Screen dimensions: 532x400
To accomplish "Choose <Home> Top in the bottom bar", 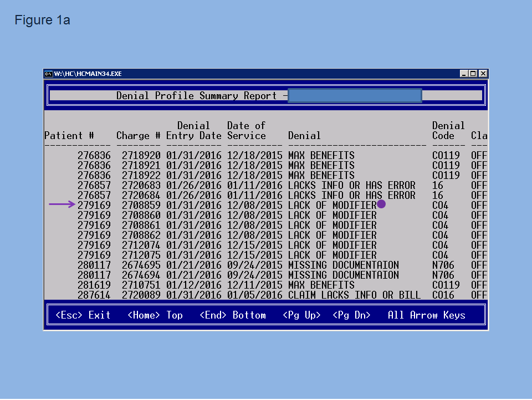I will coord(155,315).
